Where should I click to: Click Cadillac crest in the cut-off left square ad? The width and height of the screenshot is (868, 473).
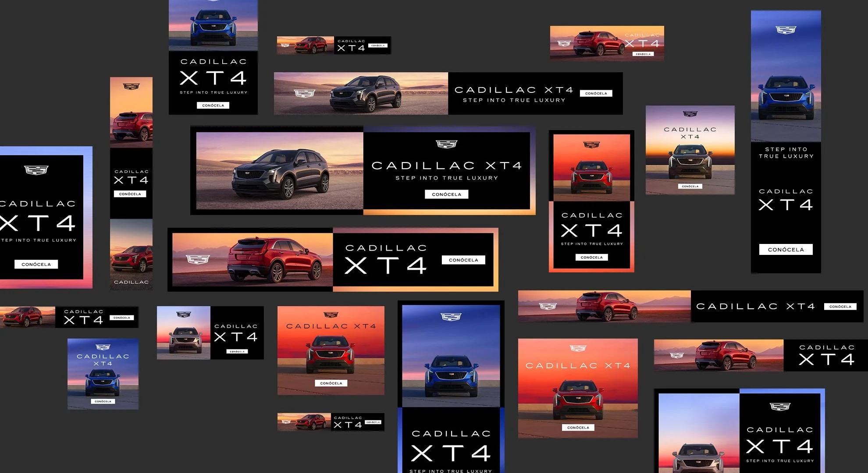36,170
